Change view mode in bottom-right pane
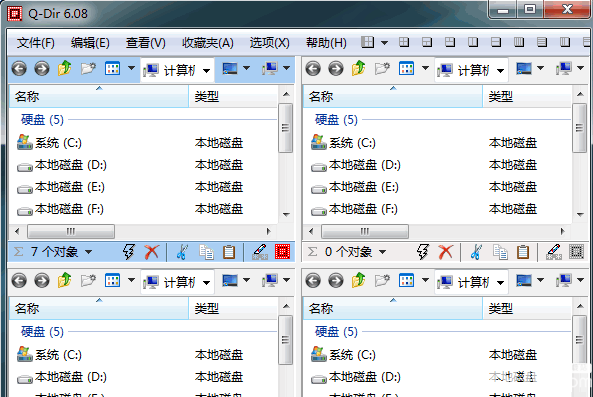Viewport: 593px width, 397px height. 406,281
